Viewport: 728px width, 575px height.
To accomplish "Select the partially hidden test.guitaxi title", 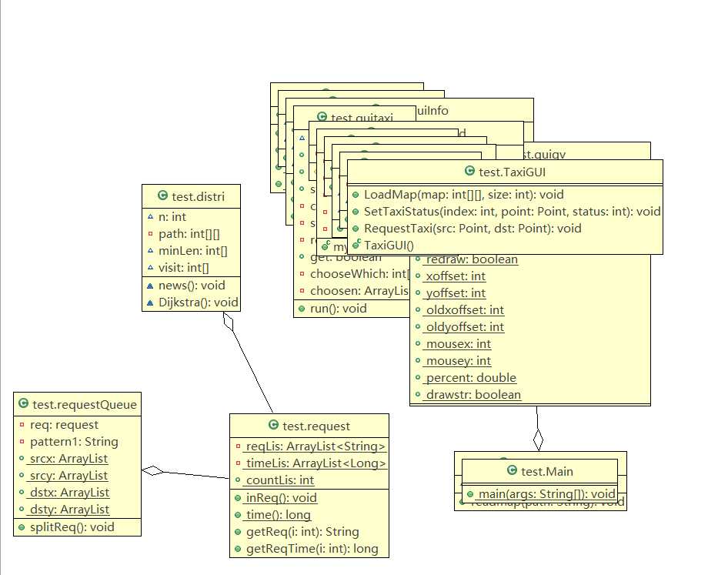I will [362, 118].
